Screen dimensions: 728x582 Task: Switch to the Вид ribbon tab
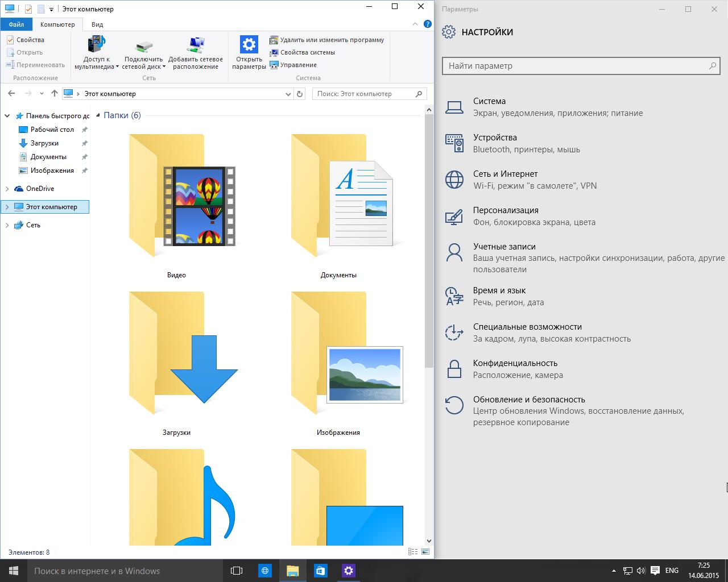click(x=97, y=24)
